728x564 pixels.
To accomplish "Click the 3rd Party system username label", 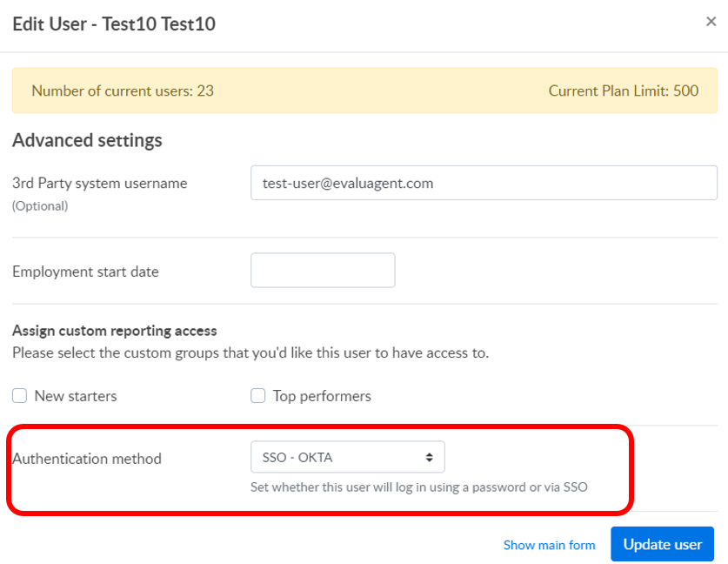I will [x=99, y=183].
